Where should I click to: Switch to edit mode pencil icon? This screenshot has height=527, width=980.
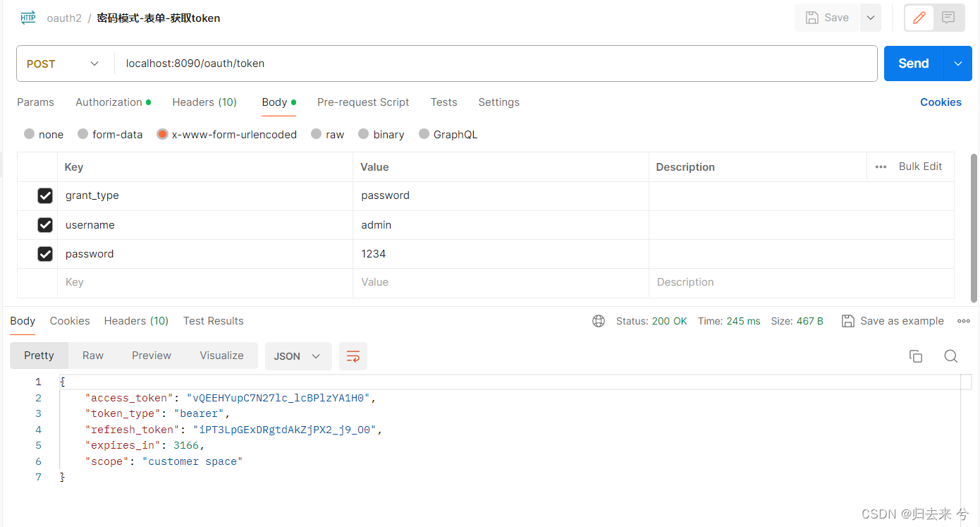tap(919, 18)
